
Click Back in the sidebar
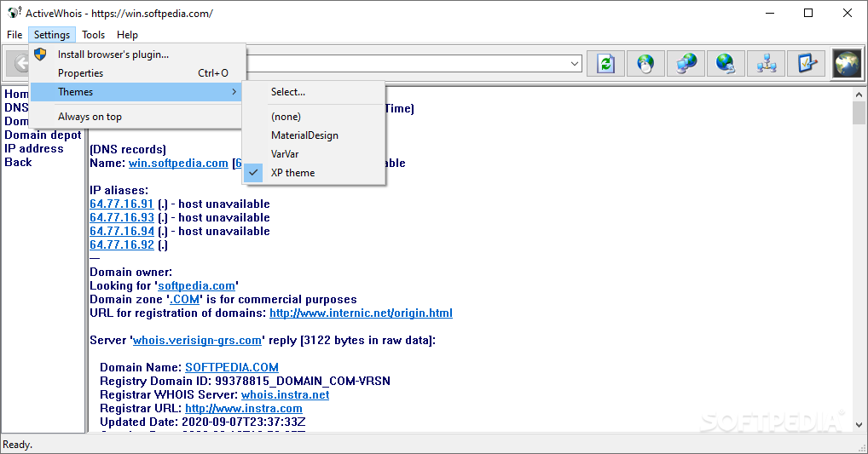pos(18,163)
